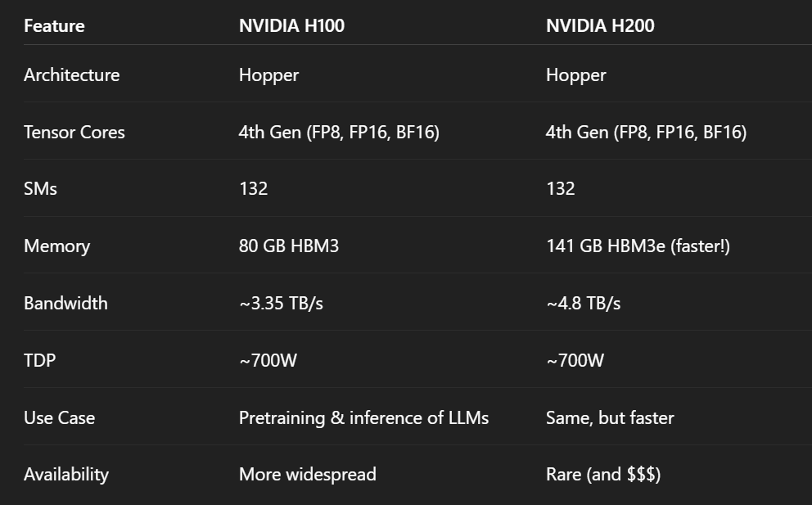Click the Memory row label
This screenshot has width=812, height=505.
[x=57, y=246]
